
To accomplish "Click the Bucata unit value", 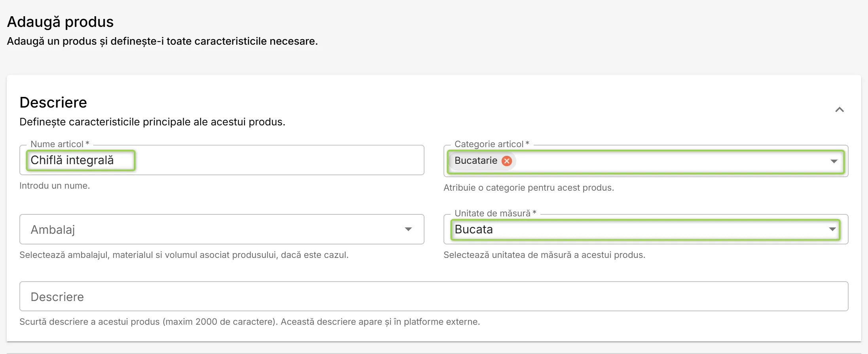I will point(474,229).
